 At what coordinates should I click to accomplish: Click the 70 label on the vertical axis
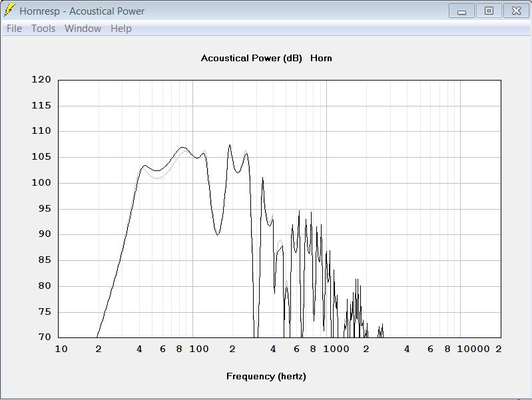[x=45, y=337]
